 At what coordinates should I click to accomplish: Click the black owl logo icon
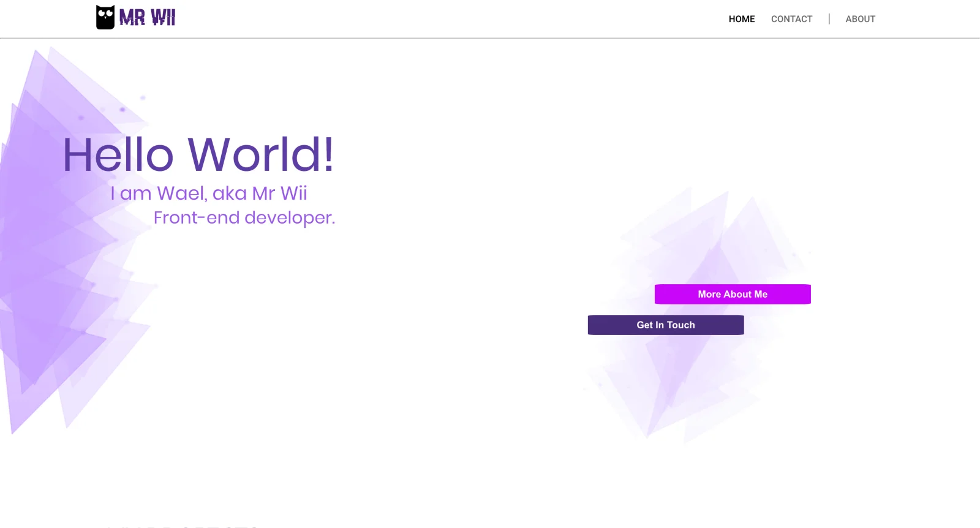[105, 18]
